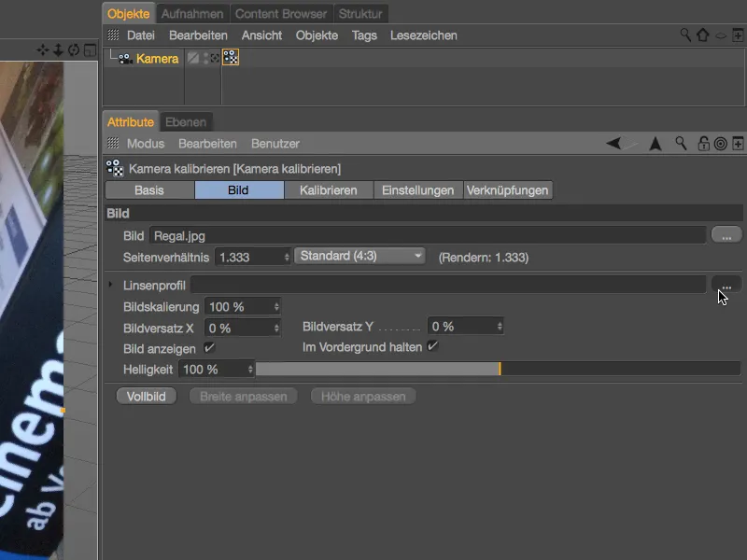Toggle the Kamera editor visibility dots
Viewport: 747px width, 560px height.
pos(205,58)
